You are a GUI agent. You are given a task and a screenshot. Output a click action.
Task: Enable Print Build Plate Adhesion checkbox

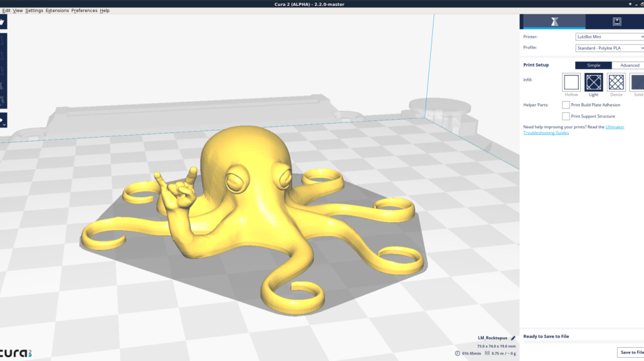point(566,105)
